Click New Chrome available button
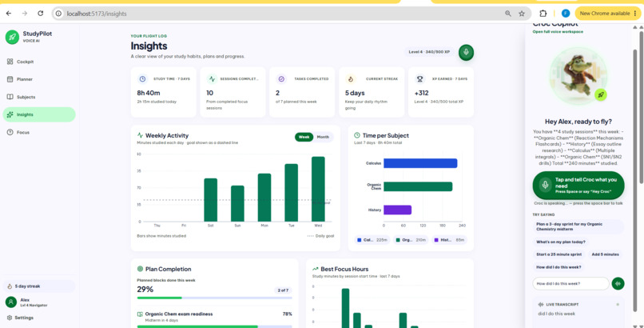 [608, 14]
